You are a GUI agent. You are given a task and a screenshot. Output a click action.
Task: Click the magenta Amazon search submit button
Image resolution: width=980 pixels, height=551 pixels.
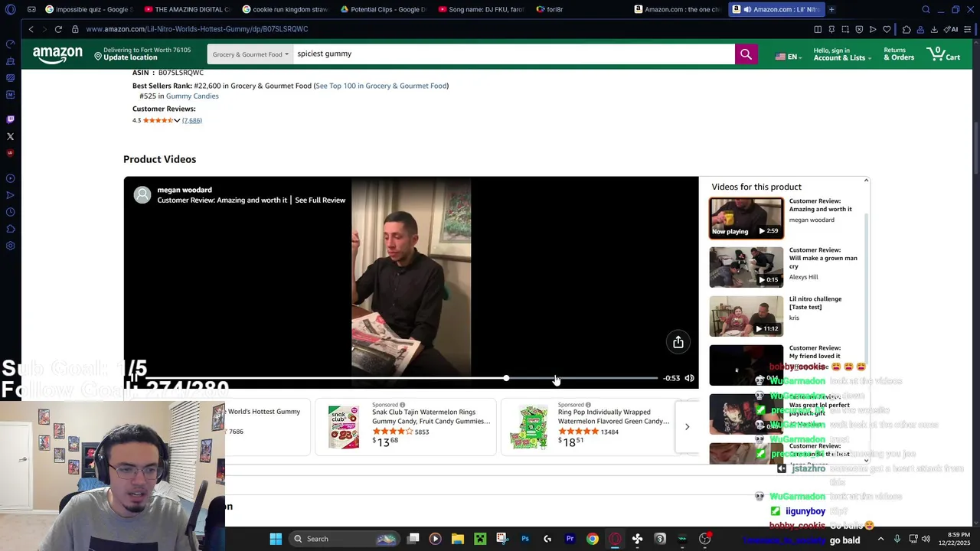[746, 54]
